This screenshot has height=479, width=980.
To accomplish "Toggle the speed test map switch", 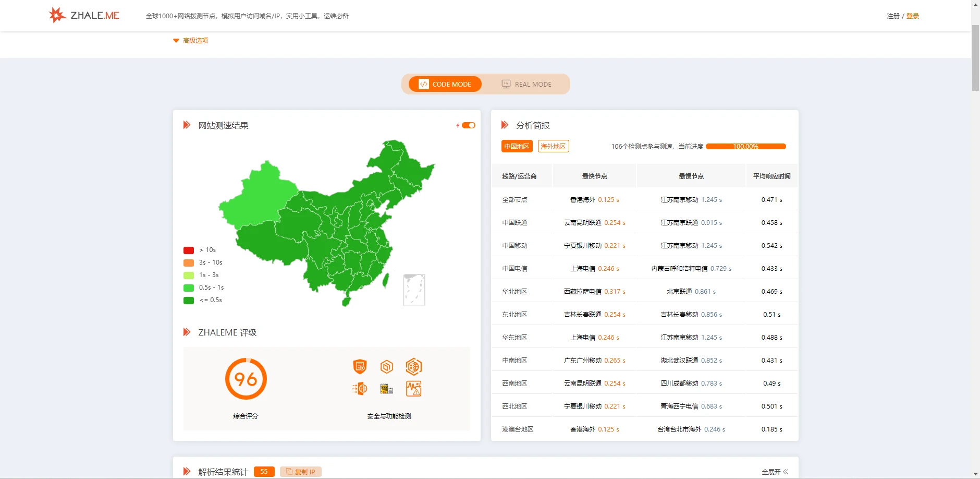I will tap(468, 125).
